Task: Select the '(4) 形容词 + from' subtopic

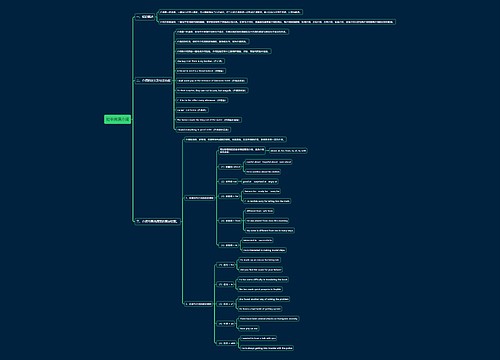Action: (x=230, y=221)
